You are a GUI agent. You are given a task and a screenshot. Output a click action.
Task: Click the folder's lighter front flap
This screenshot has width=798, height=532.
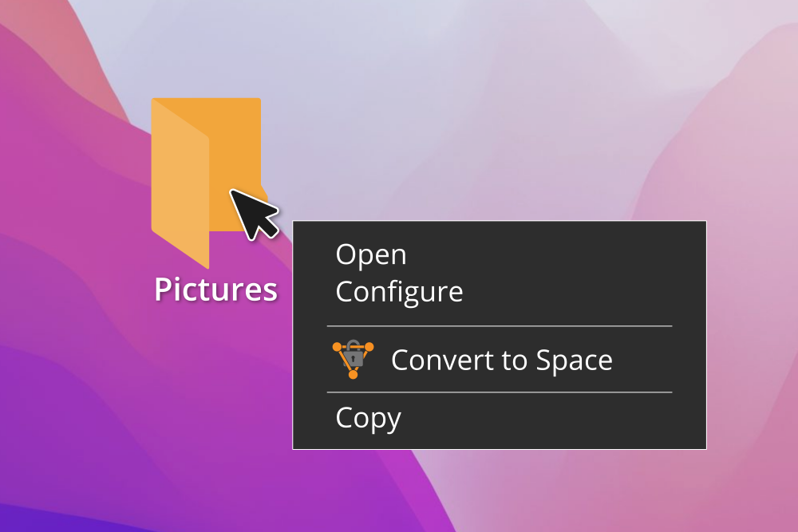tap(180, 191)
